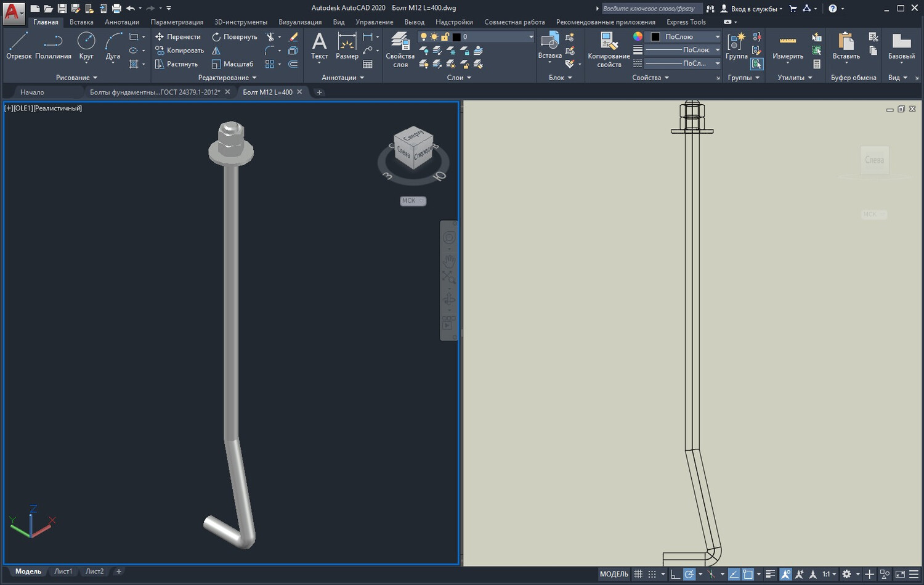Toggle annotation visibility in status bar

pos(785,575)
